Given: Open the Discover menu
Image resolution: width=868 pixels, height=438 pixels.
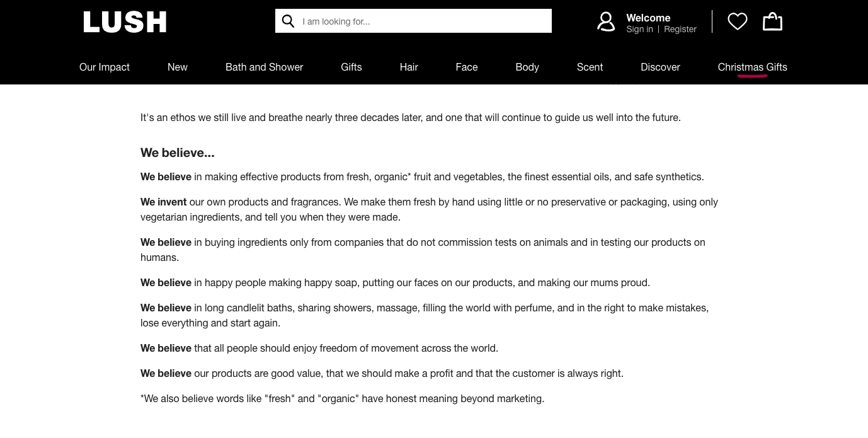Looking at the screenshot, I should (660, 67).
